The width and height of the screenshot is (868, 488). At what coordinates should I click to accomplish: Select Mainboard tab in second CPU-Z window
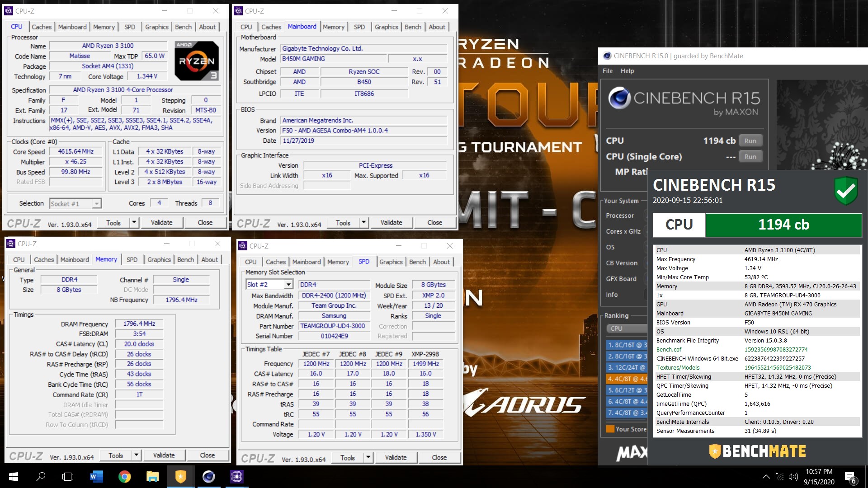[302, 27]
